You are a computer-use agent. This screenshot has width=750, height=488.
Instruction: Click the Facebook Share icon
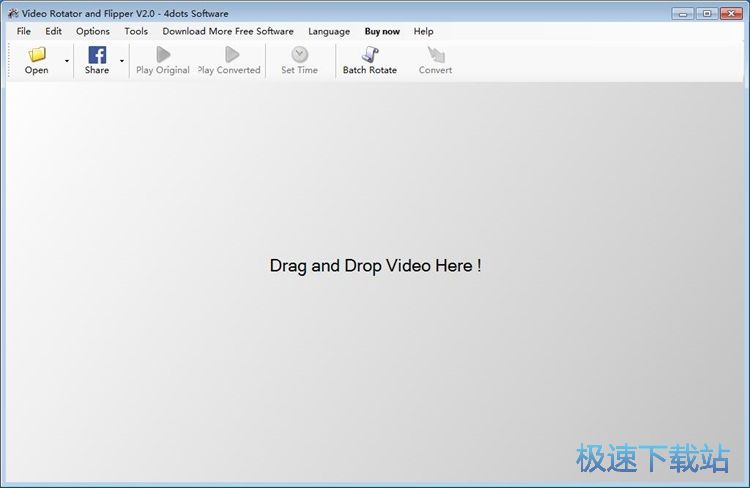[x=97, y=55]
